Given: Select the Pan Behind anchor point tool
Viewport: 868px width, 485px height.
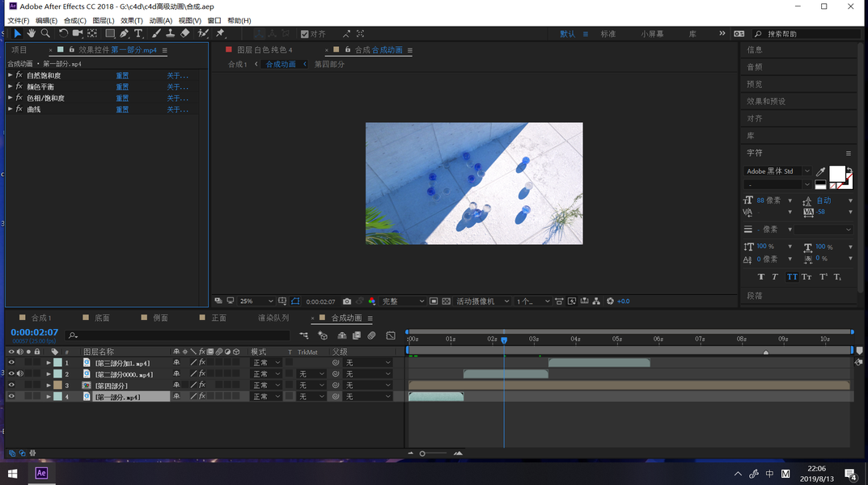Looking at the screenshot, I should [x=92, y=34].
